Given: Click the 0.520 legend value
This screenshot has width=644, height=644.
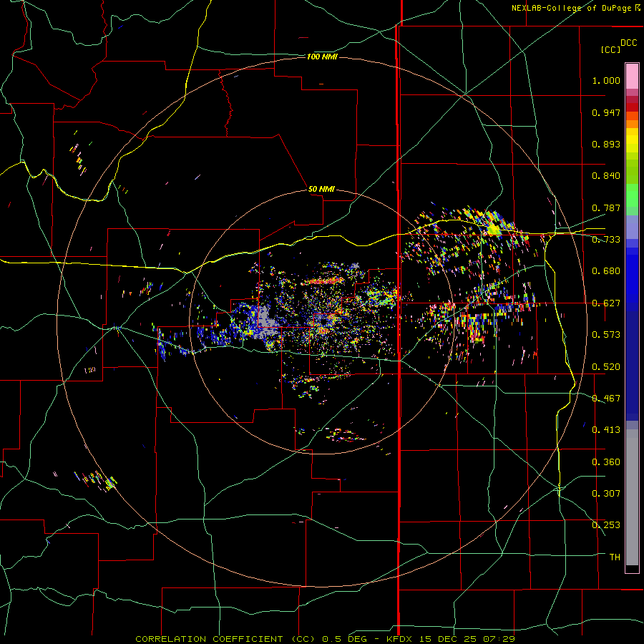Looking at the screenshot, I should pyautogui.click(x=606, y=367).
